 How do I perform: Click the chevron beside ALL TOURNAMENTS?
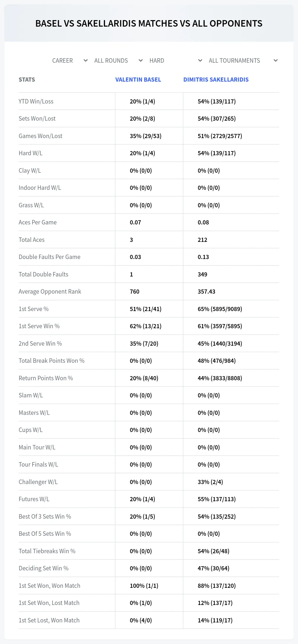pyautogui.click(x=276, y=61)
